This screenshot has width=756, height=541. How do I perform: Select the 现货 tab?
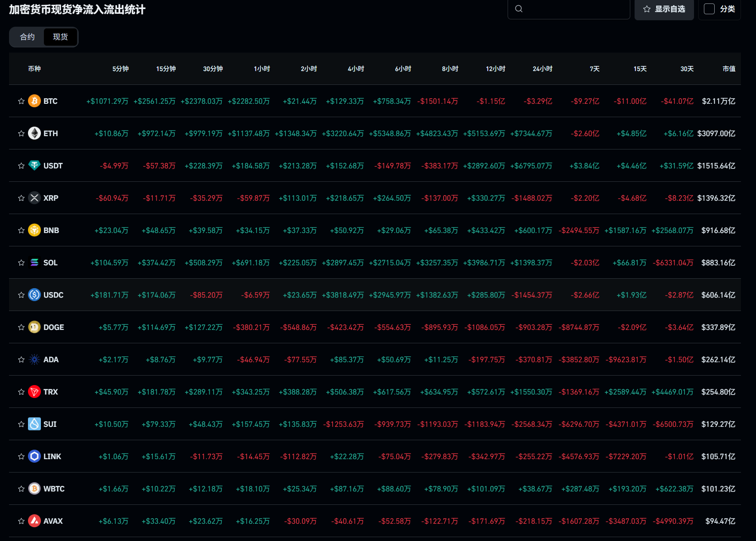60,37
